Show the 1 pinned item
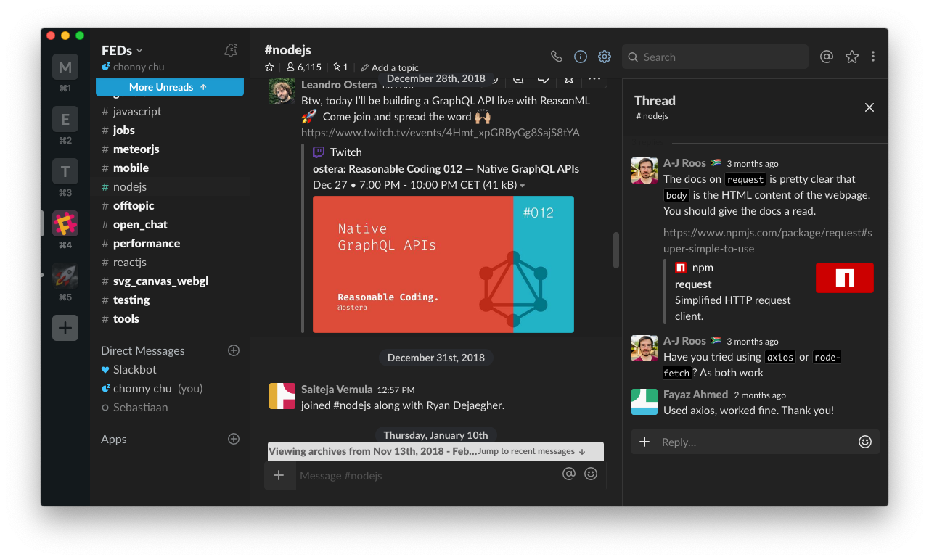Image resolution: width=929 pixels, height=560 pixels. [340, 67]
